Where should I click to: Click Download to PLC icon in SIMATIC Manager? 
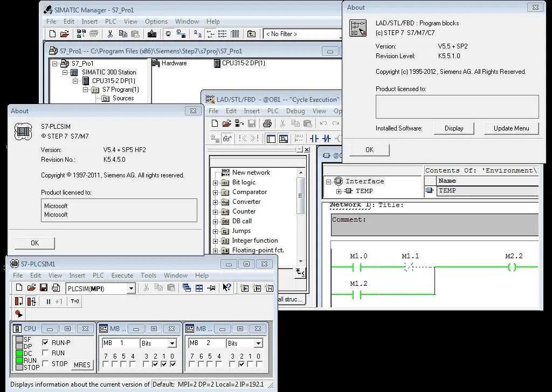[x=152, y=34]
